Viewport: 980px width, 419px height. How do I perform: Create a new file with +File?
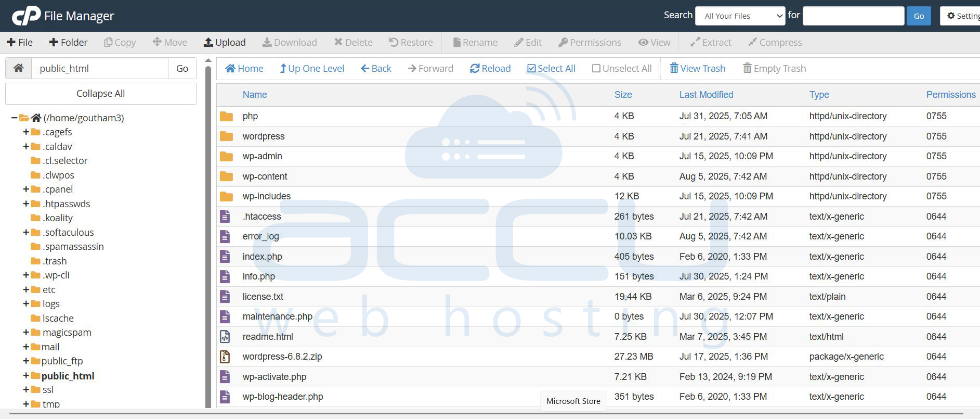coord(19,43)
